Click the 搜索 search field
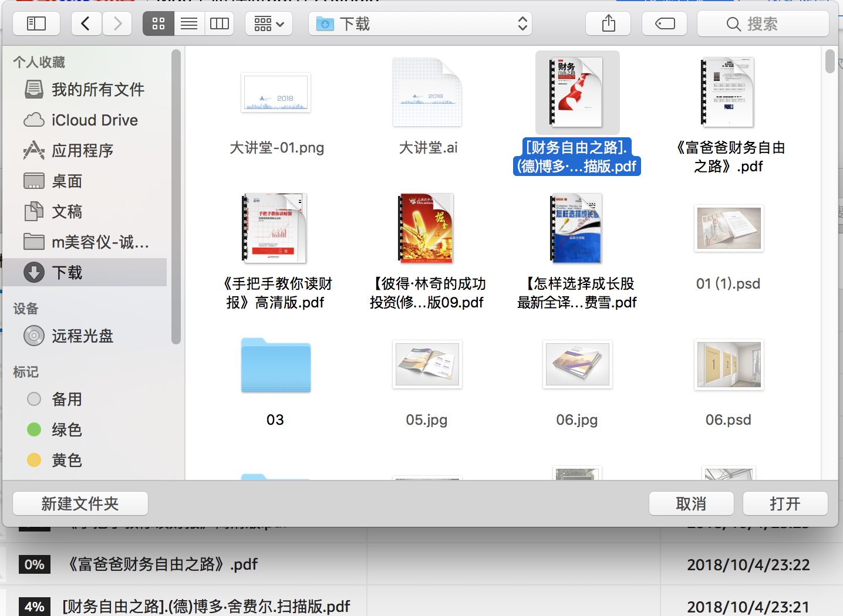The height and width of the screenshot is (616, 843). [x=763, y=23]
